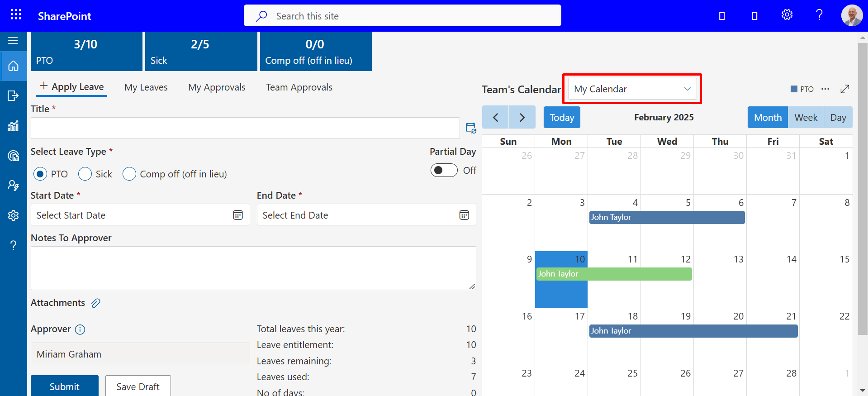This screenshot has height=396, width=868.
Task: Toggle the Partial Day switch
Action: [x=444, y=170]
